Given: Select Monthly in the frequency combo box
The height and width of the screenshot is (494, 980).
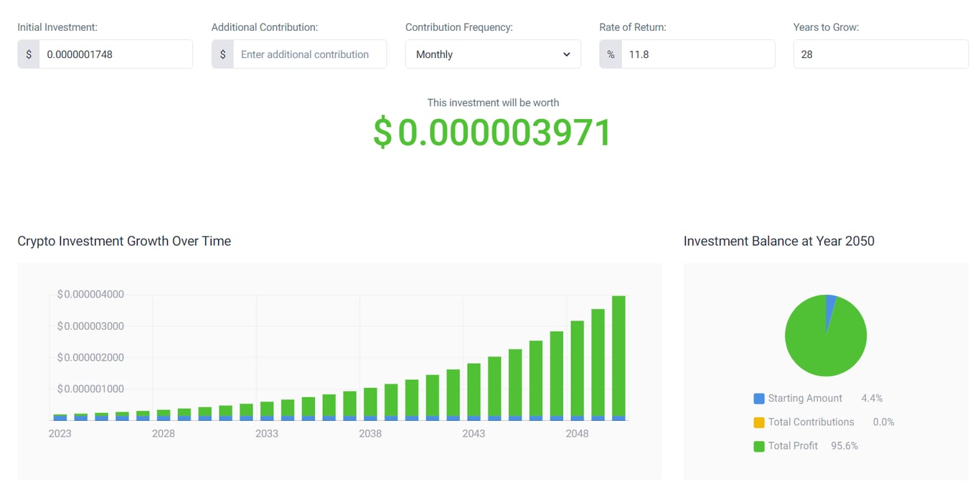Looking at the screenshot, I should click(493, 54).
